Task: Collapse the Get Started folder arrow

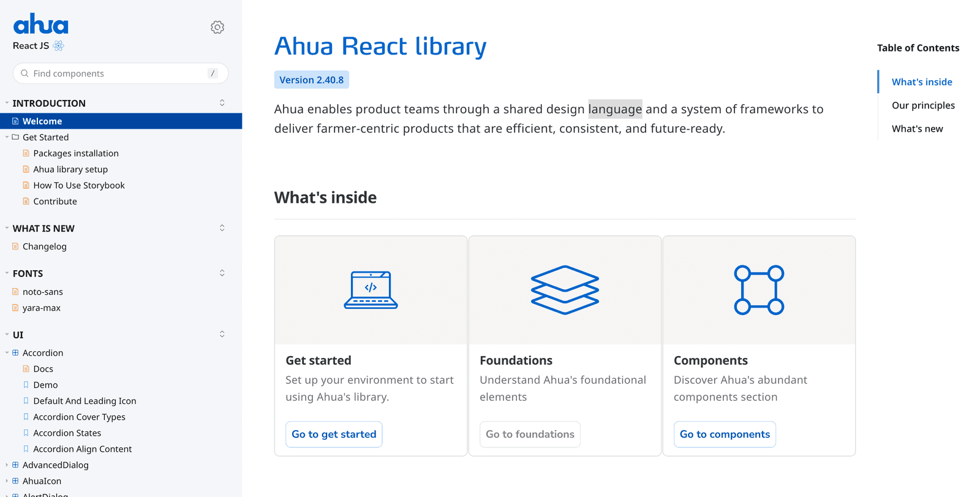Action: (7, 137)
